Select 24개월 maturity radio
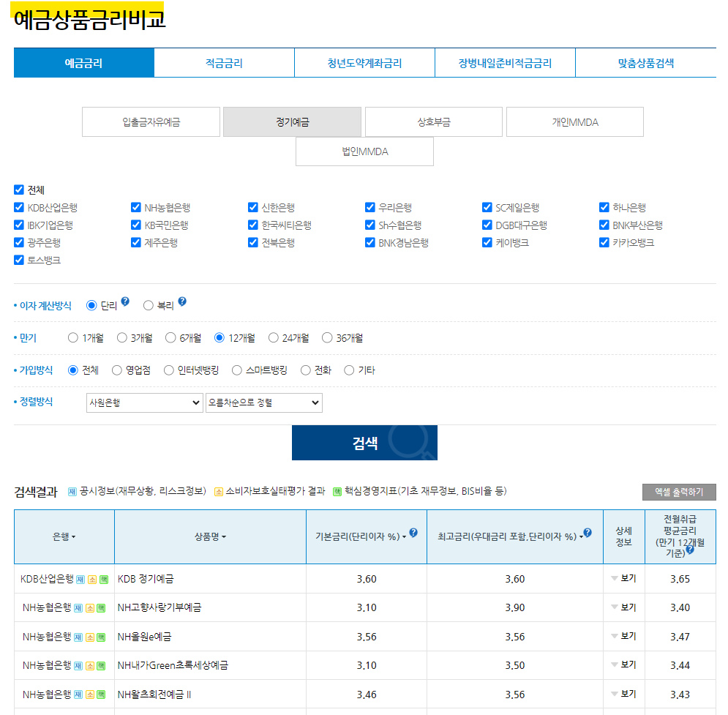The width and height of the screenshot is (728, 715). point(274,337)
